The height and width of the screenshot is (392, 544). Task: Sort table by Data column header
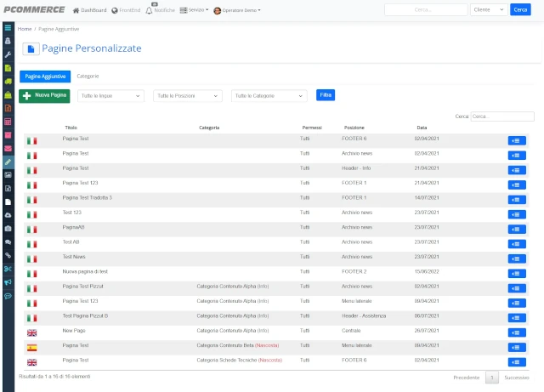[x=422, y=128]
